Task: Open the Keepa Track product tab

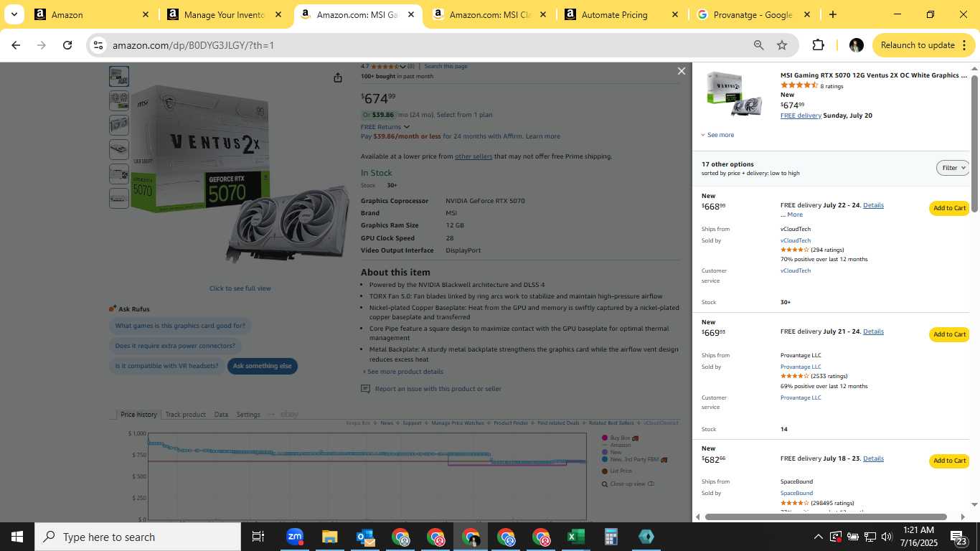Action: tap(185, 415)
